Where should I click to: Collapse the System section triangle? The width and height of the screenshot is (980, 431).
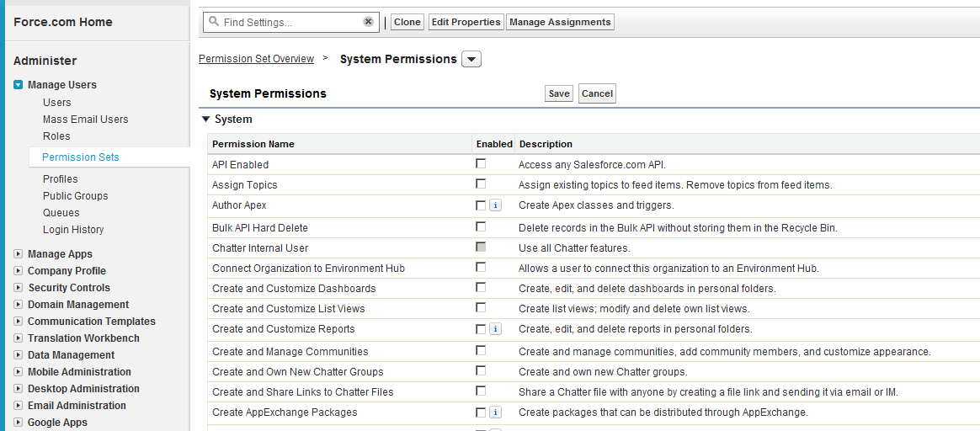205,119
